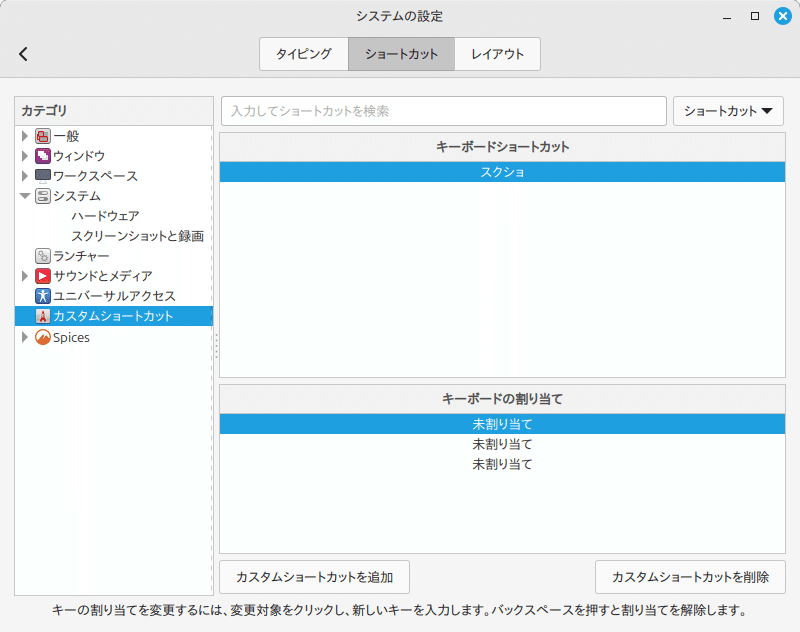Viewport: 800px width, 632px height.
Task: Click the third 未割り当て binding row
Action: (503, 464)
